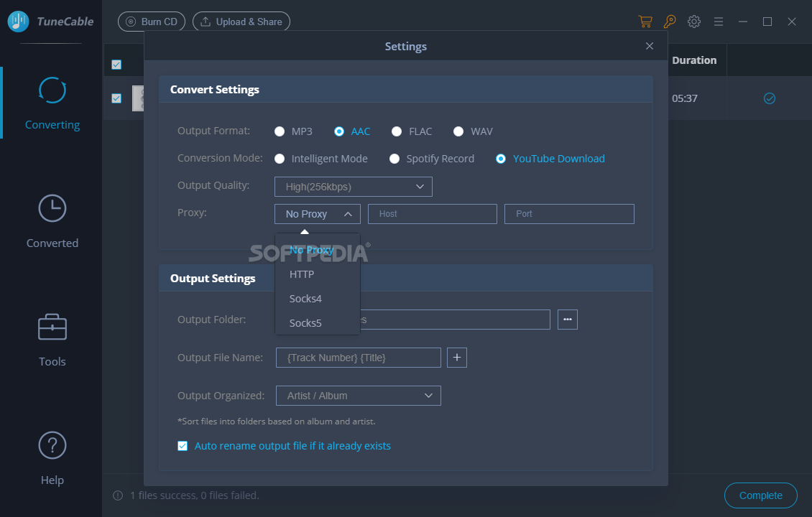The image size is (812, 517).
Task: Open the Converting section in sidebar
Action: pos(52,103)
